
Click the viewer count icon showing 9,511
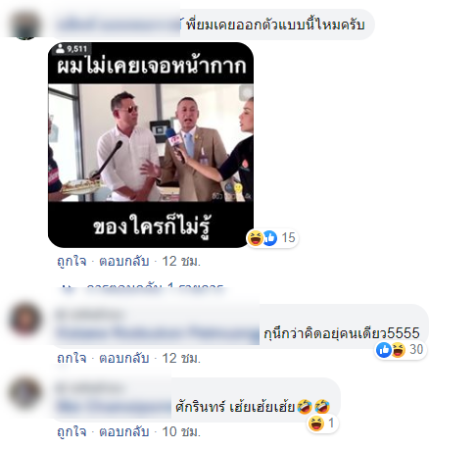[x=60, y=49]
